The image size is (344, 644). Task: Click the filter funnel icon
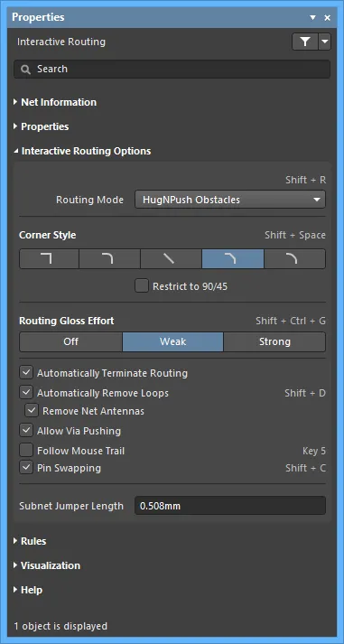coord(305,42)
